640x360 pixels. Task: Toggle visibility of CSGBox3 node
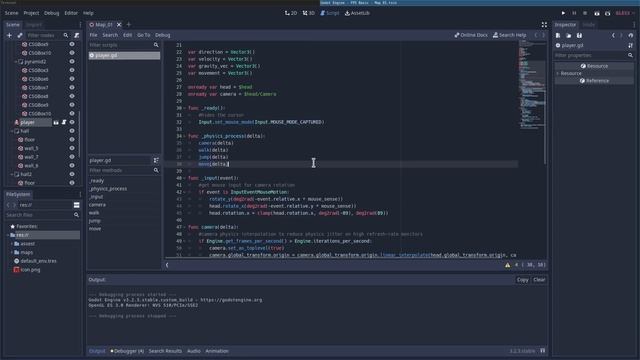72,70
